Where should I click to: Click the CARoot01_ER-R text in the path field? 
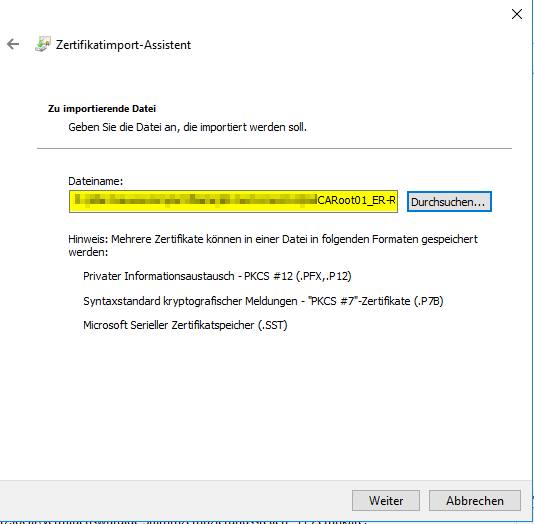pos(356,200)
